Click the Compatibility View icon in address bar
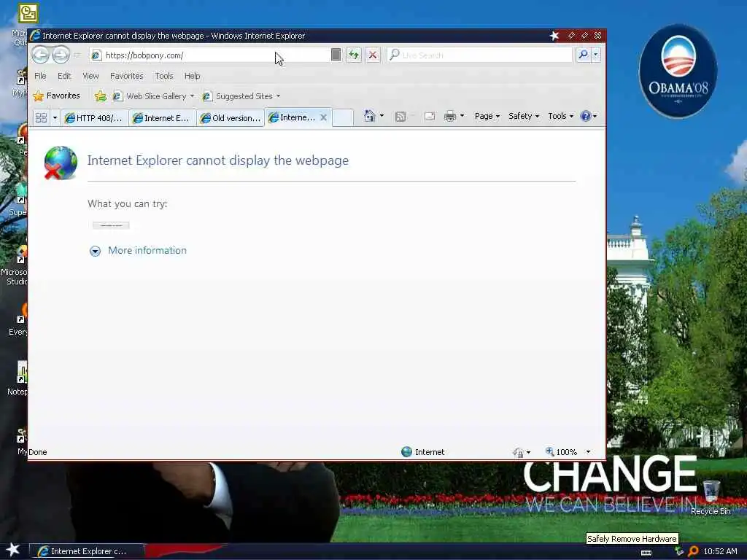Screen dimensions: 747x560 [336, 55]
